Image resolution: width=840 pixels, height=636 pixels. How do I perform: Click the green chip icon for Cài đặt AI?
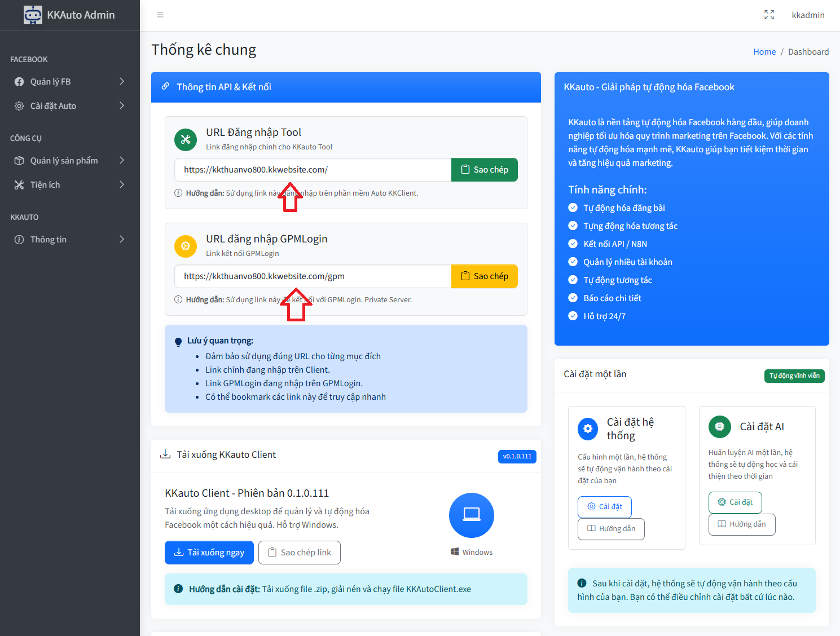[x=720, y=427]
